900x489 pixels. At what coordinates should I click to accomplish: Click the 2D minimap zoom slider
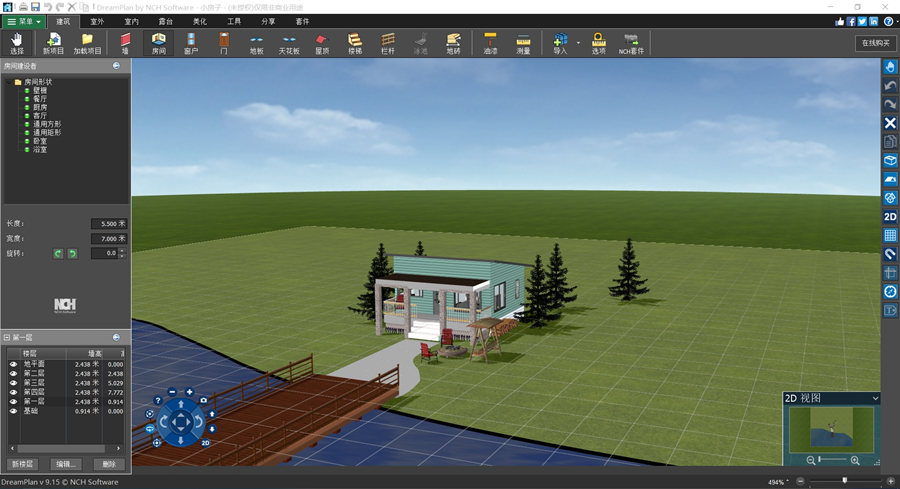pos(832,460)
